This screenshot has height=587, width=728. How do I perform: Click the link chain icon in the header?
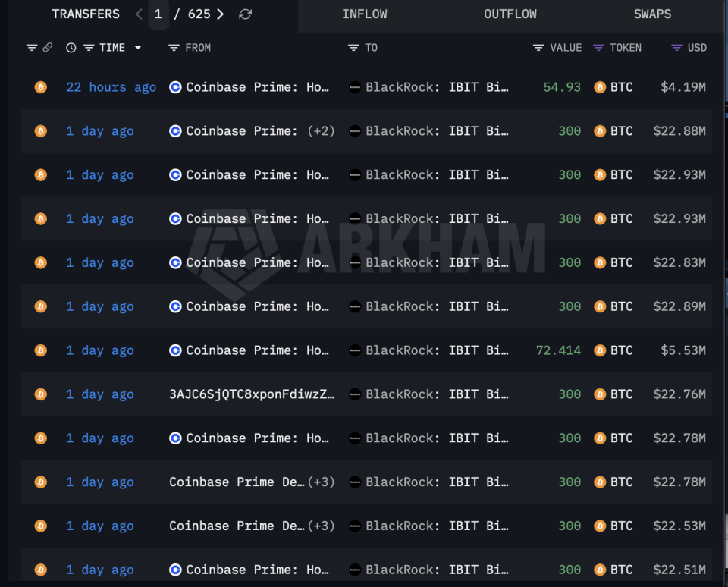pyautogui.click(x=48, y=48)
